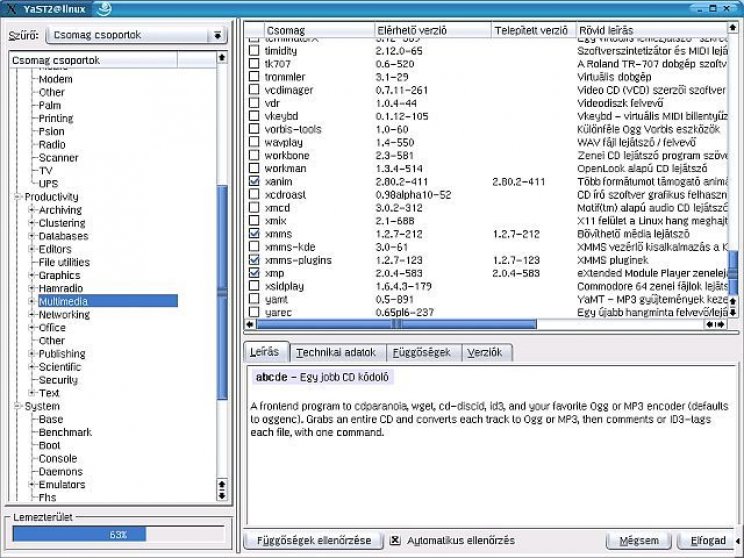
Task: Uncheck the xmms package checkbox
Action: coord(254,233)
